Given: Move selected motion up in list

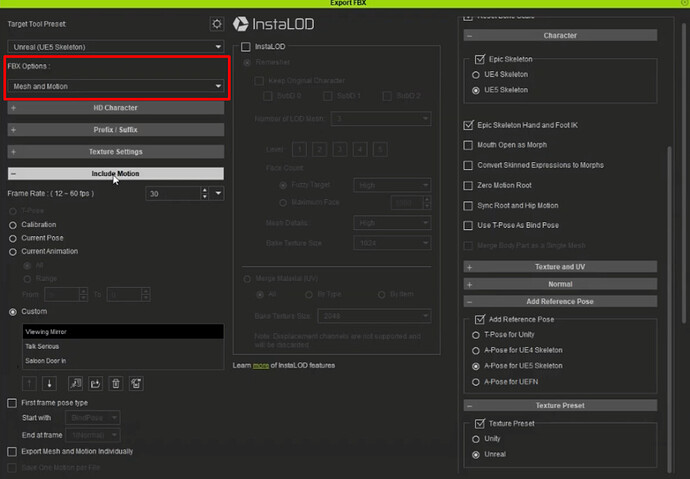Looking at the screenshot, I should [29, 384].
